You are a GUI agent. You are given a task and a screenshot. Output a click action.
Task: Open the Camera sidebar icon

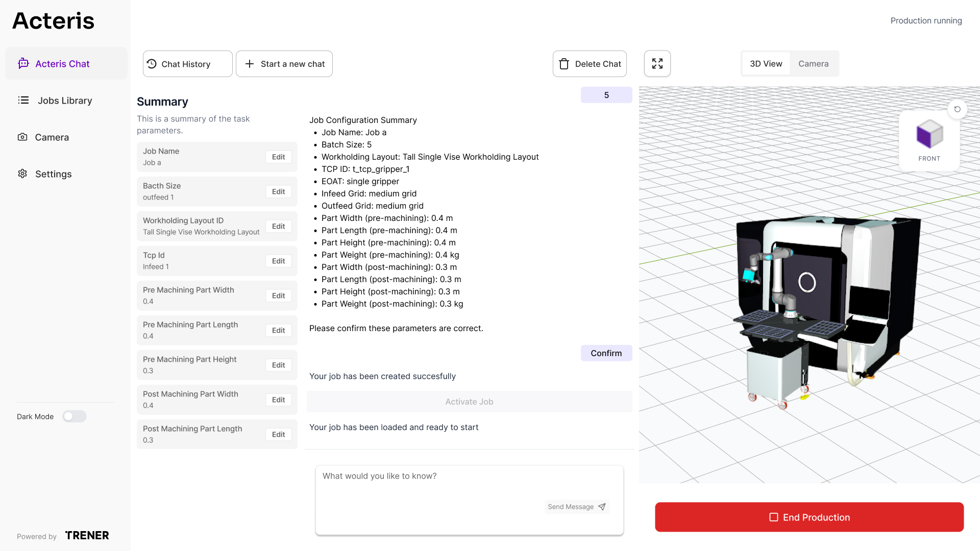pos(22,137)
